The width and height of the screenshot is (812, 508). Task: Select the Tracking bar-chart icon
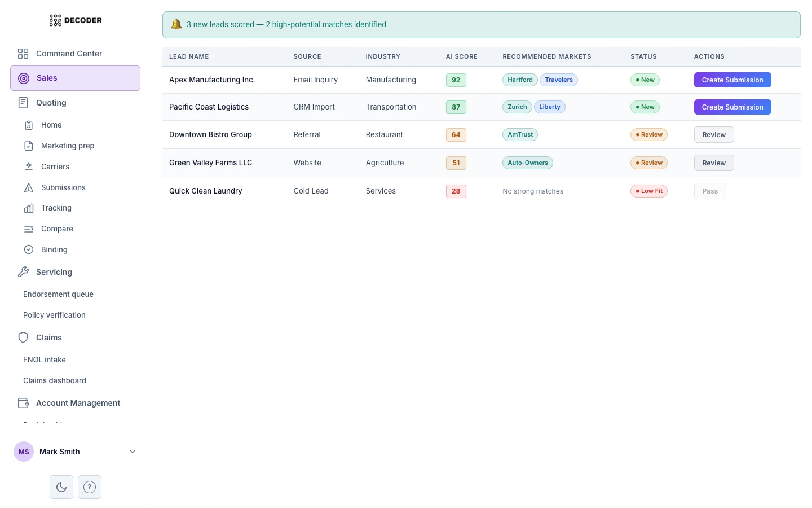point(29,208)
